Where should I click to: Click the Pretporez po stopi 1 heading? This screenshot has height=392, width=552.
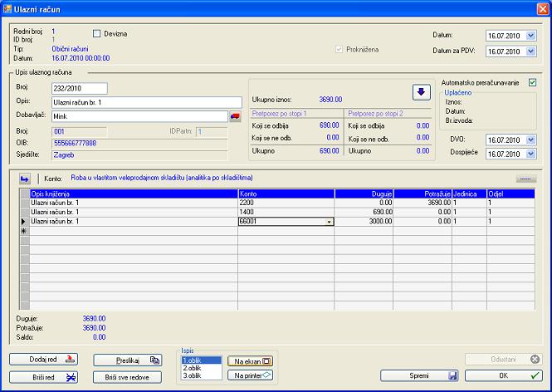coord(279,114)
